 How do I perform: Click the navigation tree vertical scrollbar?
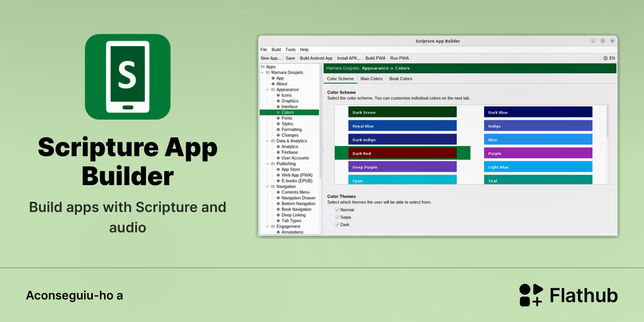[321, 121]
